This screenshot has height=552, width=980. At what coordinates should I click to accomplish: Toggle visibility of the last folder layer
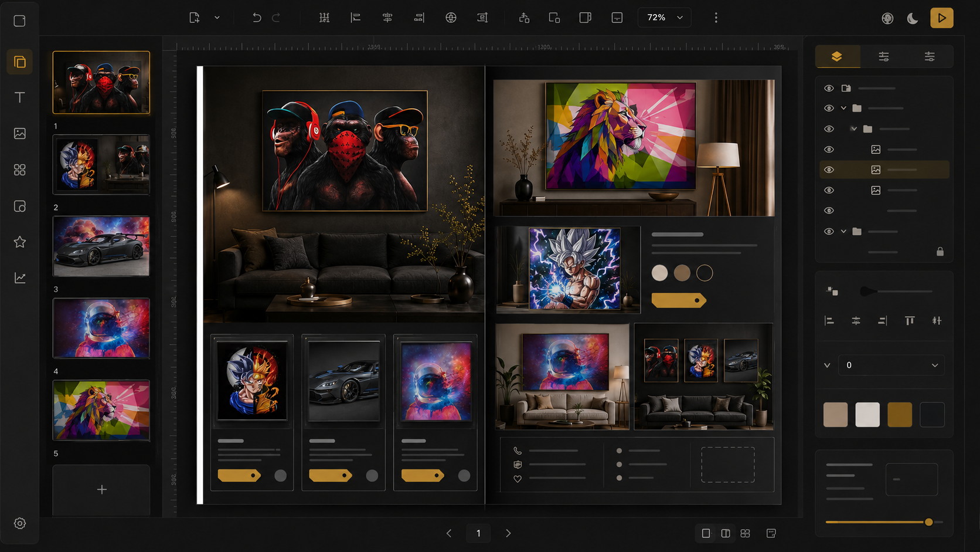[x=829, y=231]
